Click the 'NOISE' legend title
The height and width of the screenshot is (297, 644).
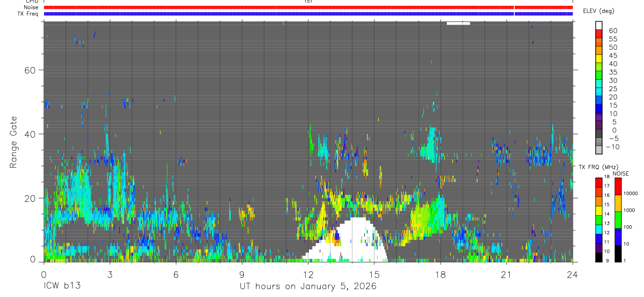[621, 174]
